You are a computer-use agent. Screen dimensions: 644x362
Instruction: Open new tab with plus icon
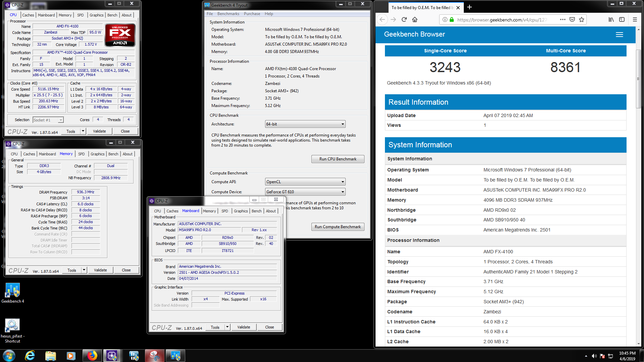[469, 7]
